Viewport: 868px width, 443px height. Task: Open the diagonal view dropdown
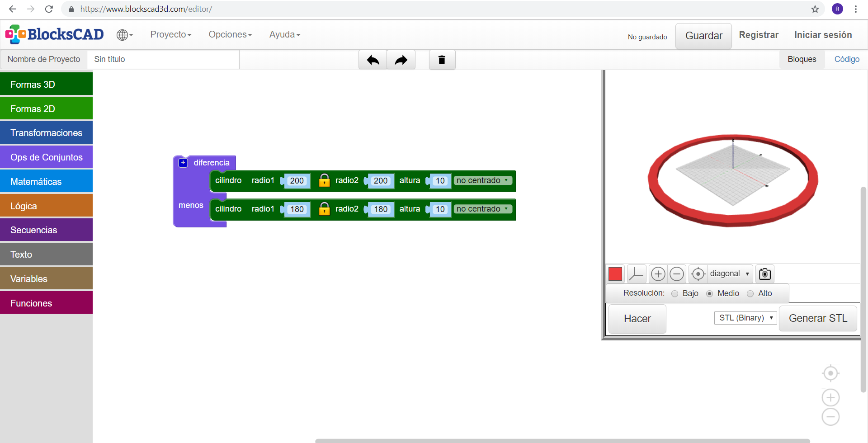tap(729, 274)
